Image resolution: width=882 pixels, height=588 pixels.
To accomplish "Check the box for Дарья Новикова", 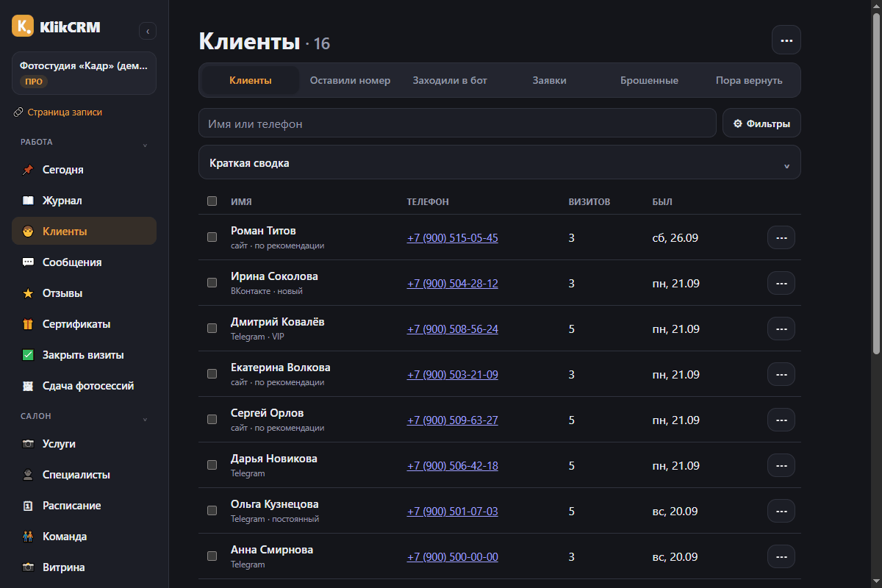I will tap(212, 465).
